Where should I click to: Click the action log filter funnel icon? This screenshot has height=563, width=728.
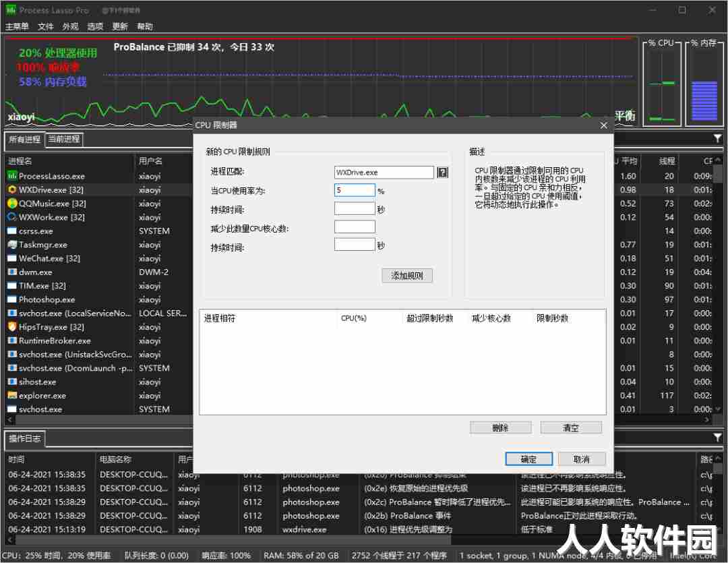(x=717, y=438)
